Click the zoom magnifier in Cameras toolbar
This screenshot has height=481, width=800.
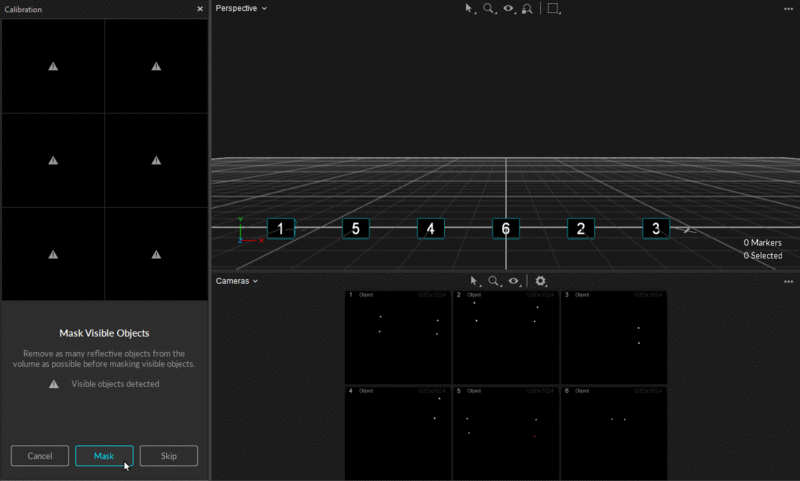493,282
